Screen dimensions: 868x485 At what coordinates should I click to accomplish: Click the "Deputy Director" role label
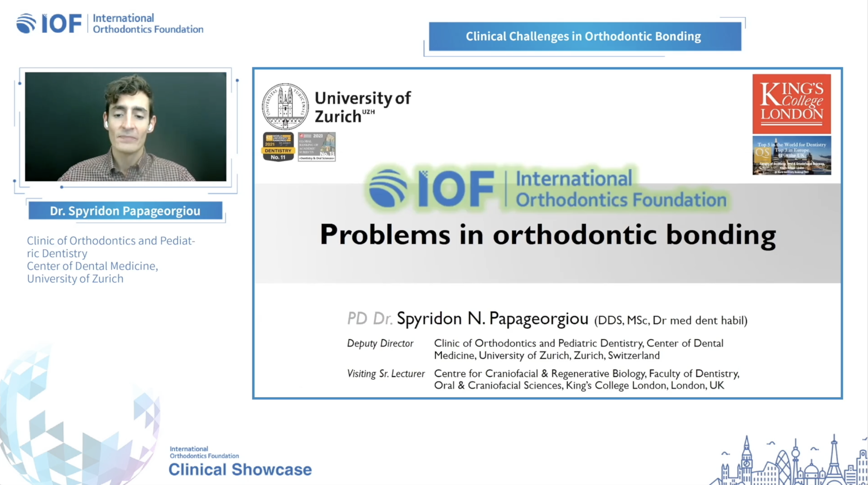(380, 343)
